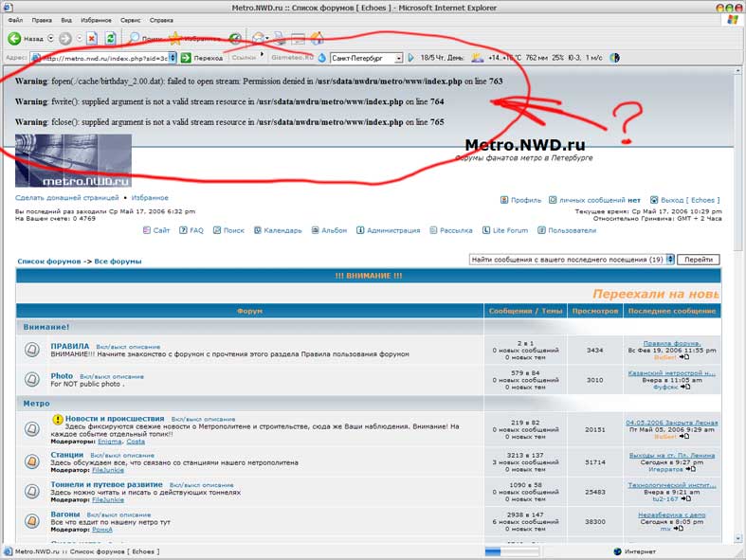Click the Refresh page icon
Viewport: 746px width, 560px height.
[x=111, y=39]
